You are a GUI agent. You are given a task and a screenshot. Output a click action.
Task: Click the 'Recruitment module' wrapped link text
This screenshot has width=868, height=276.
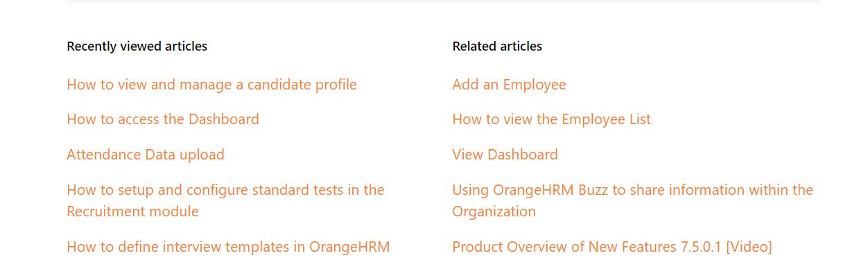tap(132, 212)
